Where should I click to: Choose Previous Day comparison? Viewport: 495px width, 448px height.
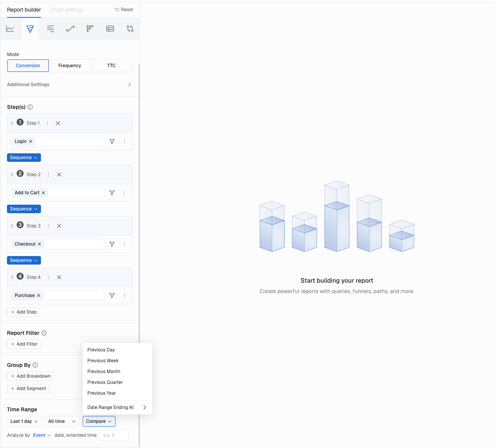[117, 350]
